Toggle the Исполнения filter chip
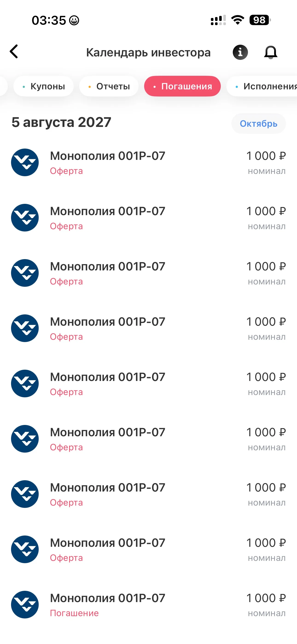Screen dimensions: 297x644 pyautogui.click(x=262, y=86)
